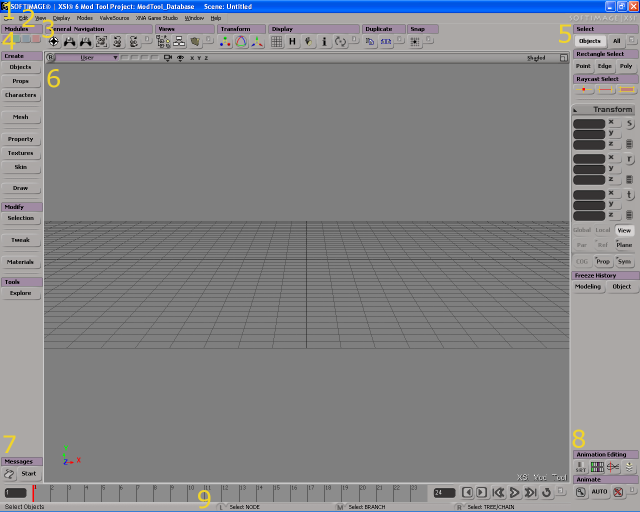The width and height of the screenshot is (640, 512).
Task: Click the refresh arrows Display icon
Action: point(340,42)
